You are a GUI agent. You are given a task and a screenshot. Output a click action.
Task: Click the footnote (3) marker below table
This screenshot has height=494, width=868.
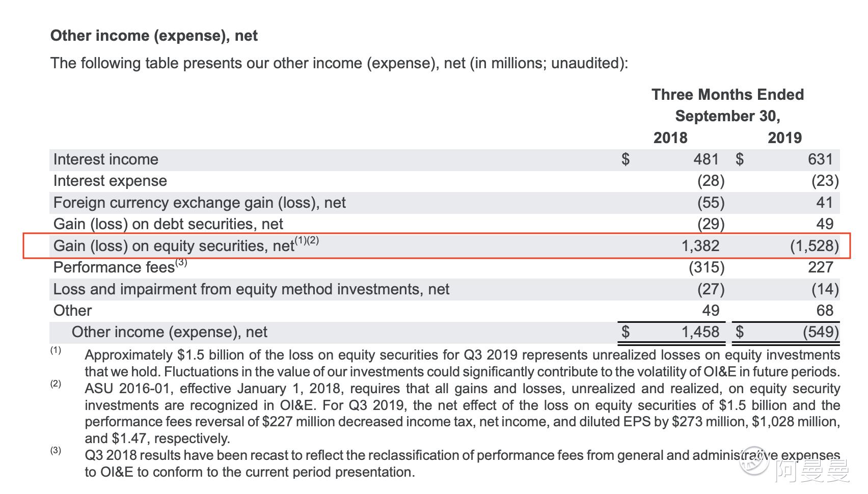pyautogui.click(x=56, y=450)
